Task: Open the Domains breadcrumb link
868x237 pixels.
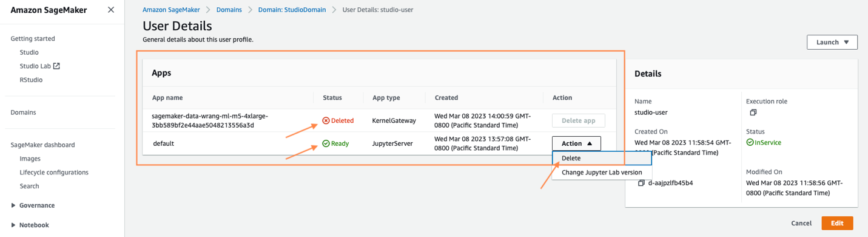Action: (229, 10)
